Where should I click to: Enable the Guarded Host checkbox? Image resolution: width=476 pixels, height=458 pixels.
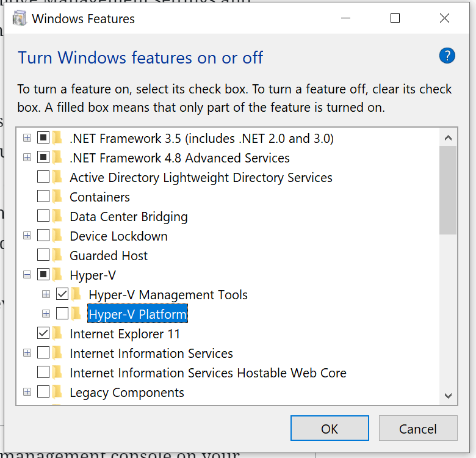(x=43, y=255)
